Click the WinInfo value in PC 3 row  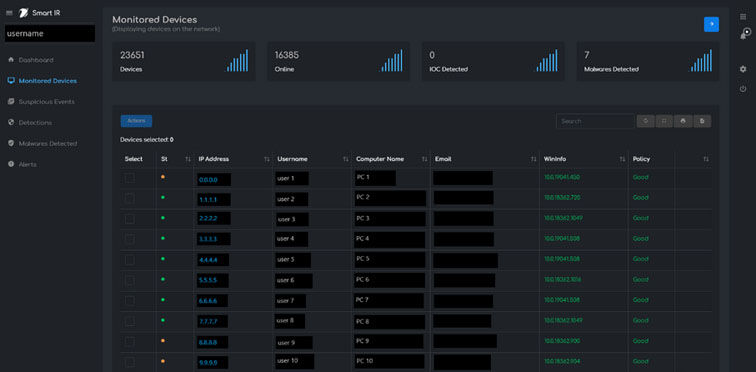pyautogui.click(x=563, y=218)
